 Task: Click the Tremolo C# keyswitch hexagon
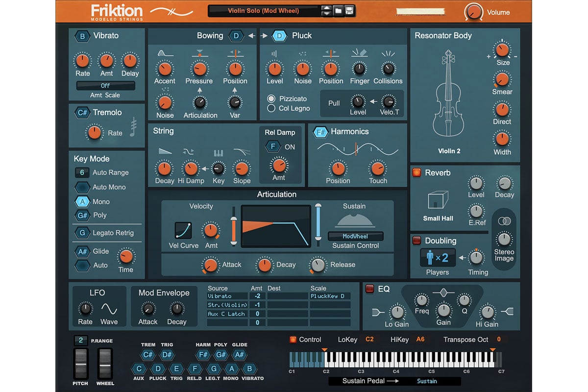82,113
